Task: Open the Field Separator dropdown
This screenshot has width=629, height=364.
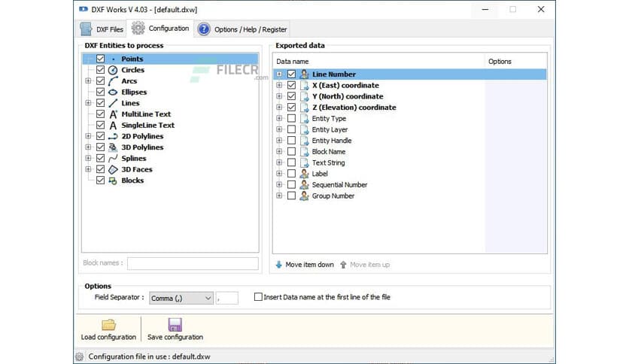Action: click(x=181, y=298)
